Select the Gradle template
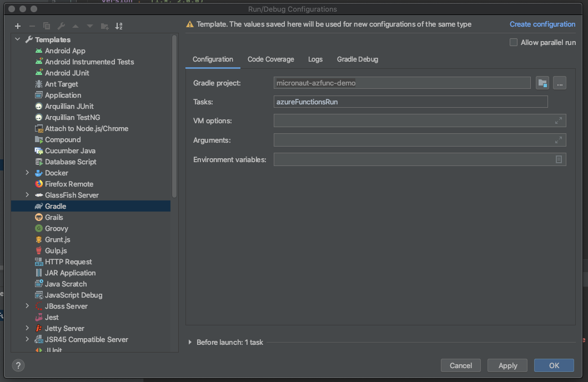Image resolution: width=588 pixels, height=382 pixels. point(91,206)
